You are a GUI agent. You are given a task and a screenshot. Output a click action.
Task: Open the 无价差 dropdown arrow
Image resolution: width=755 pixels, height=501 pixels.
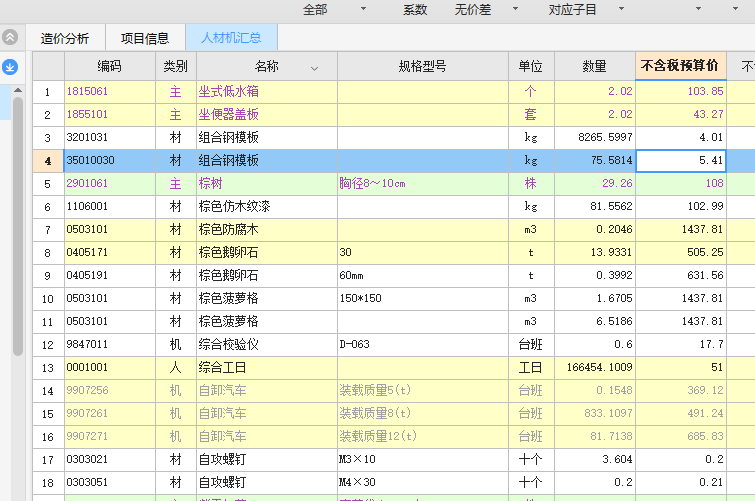pyautogui.click(x=515, y=9)
